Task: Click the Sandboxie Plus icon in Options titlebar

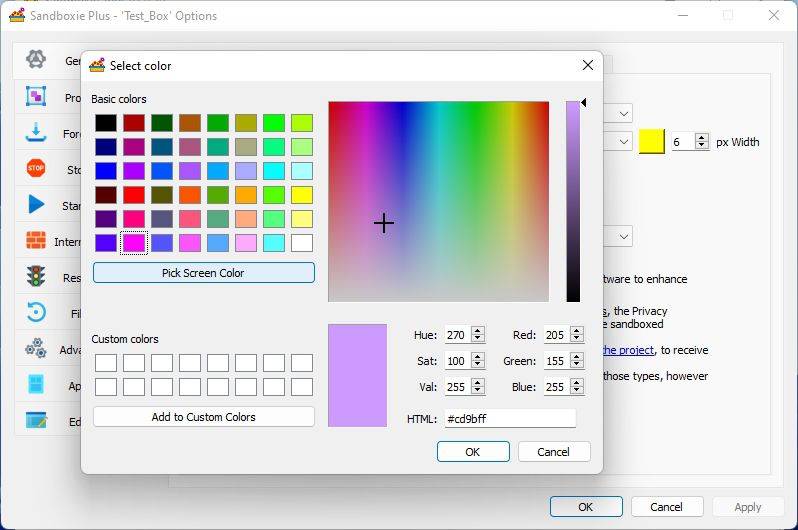Action: pos(17,15)
